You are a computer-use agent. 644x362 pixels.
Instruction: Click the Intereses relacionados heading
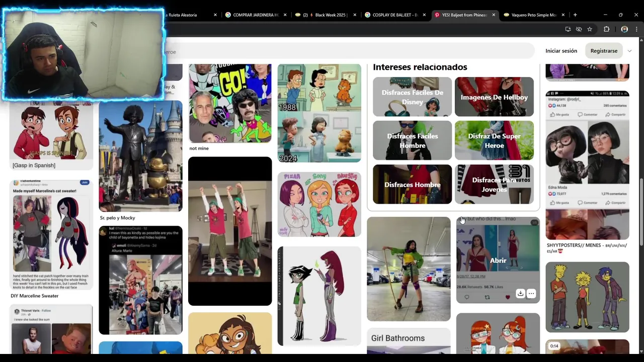coord(420,67)
